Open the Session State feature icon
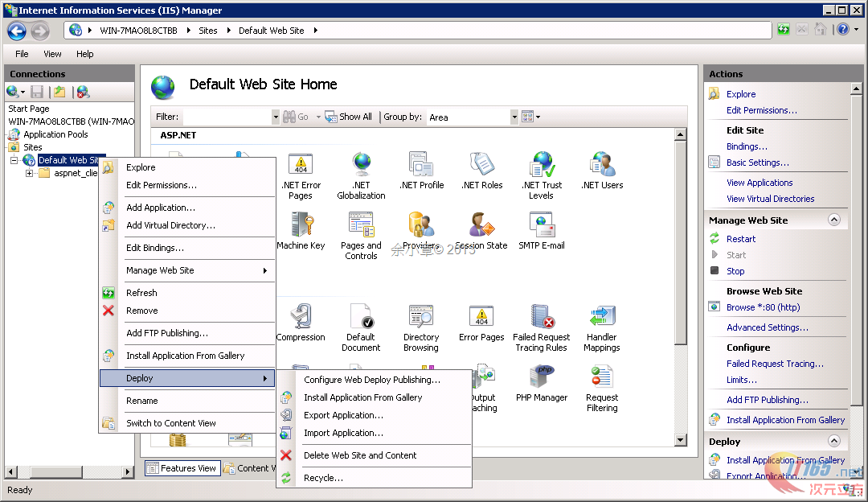This screenshot has height=502, width=868. 481,225
